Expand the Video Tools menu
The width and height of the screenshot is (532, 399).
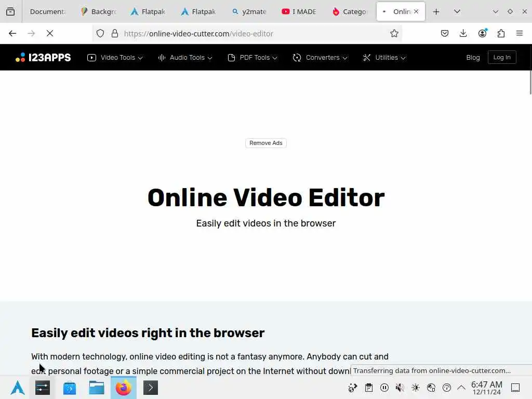point(115,57)
